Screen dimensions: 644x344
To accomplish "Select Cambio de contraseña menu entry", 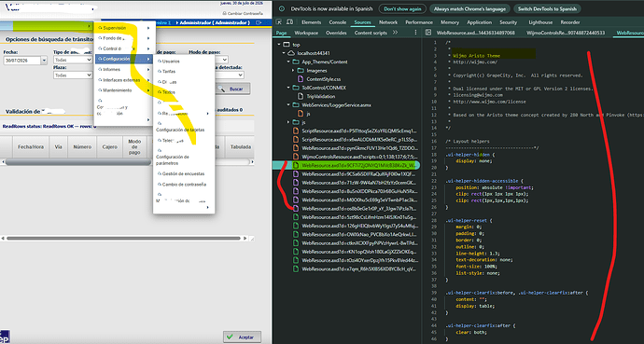I will coord(184,185).
